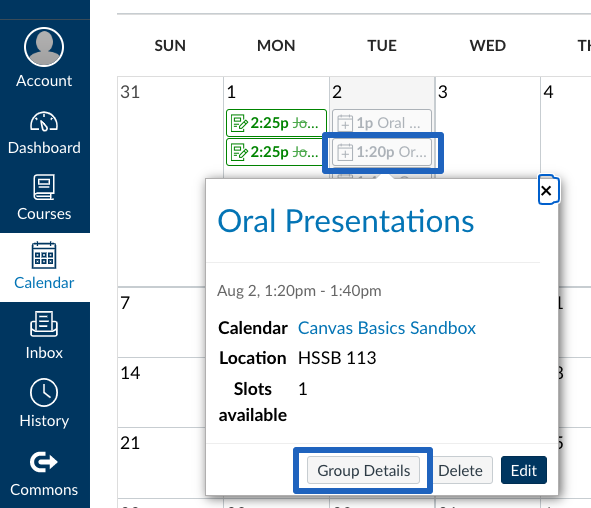The width and height of the screenshot is (591, 508).
Task: Go to Dashboard via speedometer icon
Action: coord(44,122)
